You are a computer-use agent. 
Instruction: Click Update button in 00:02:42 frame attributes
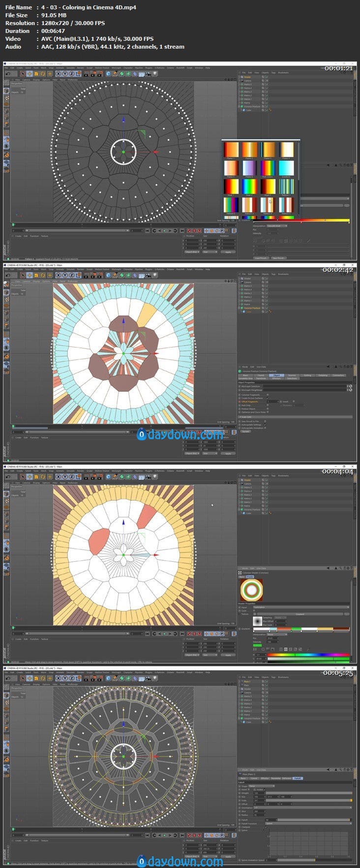[246, 432]
